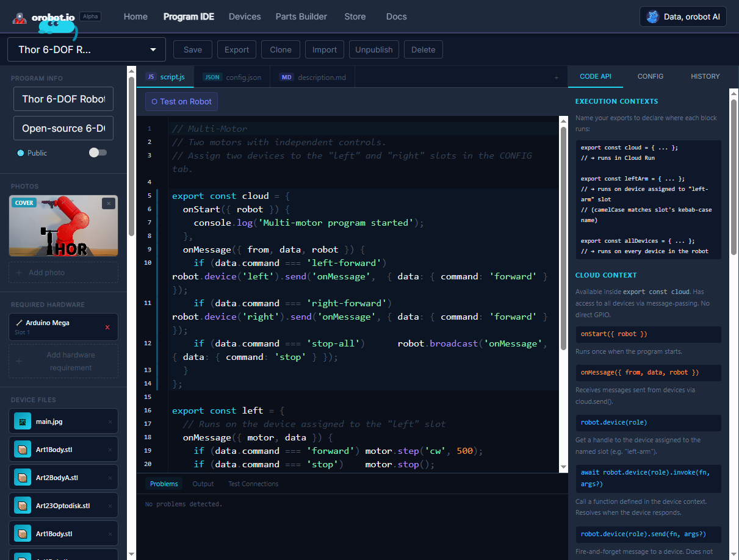Screen dimensions: 739x560
Task: Import a program
Action: [x=325, y=50]
